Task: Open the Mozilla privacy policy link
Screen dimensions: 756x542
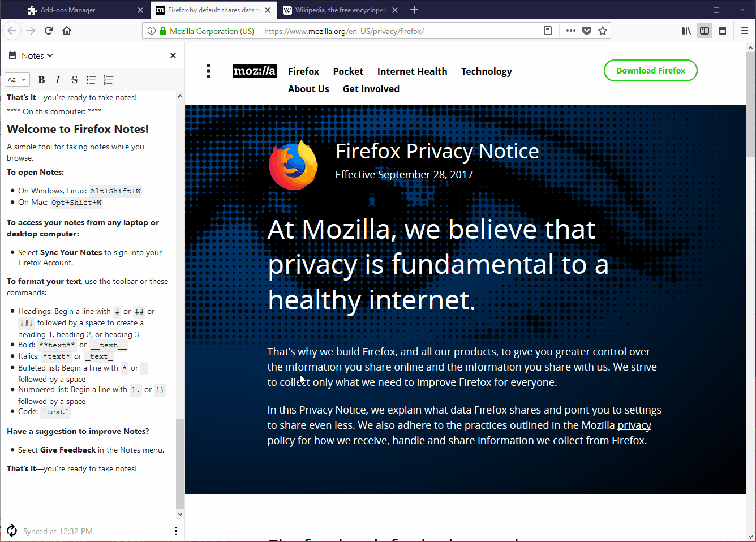Action: (x=459, y=433)
